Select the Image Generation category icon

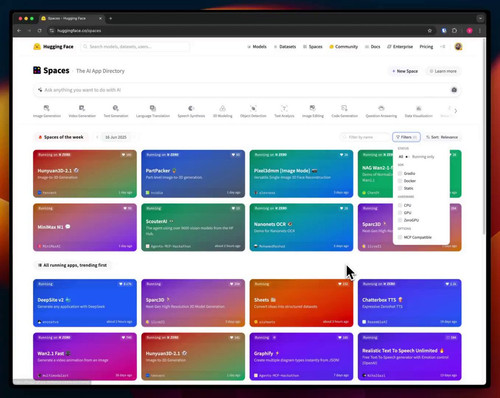coord(47,108)
